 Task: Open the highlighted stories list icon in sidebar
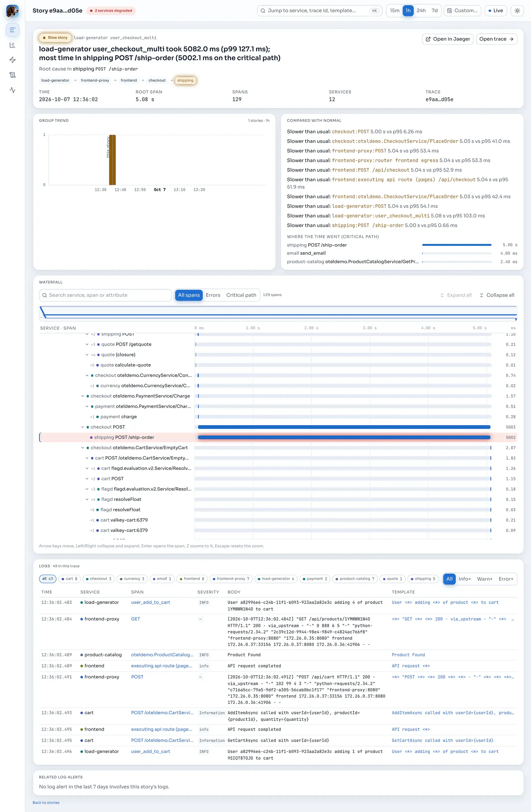point(12,30)
